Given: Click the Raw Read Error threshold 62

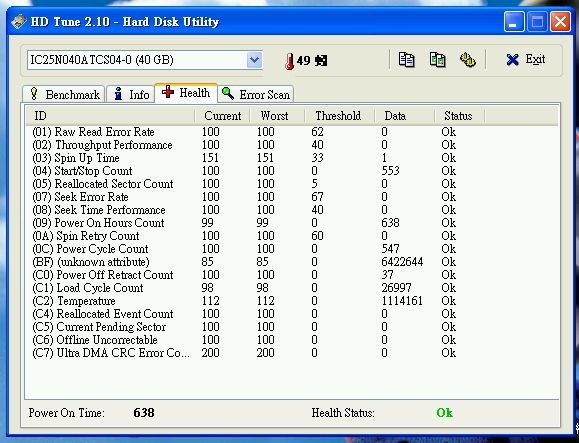Looking at the screenshot, I should pos(317,132).
